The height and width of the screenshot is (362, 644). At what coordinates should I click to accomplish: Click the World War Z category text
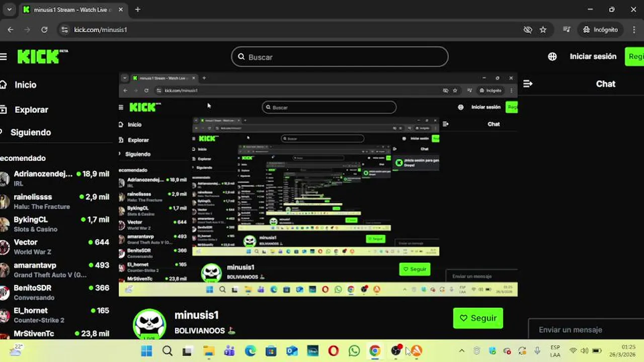coord(33,252)
